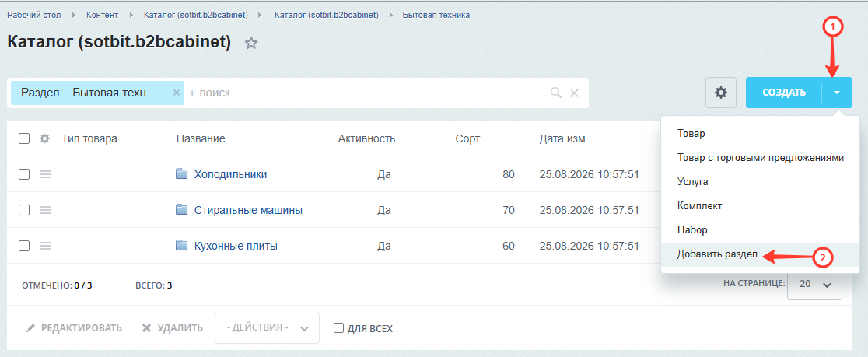Sort by the Сорт. column header
Viewport: 868px width, 357px height.
(468, 139)
